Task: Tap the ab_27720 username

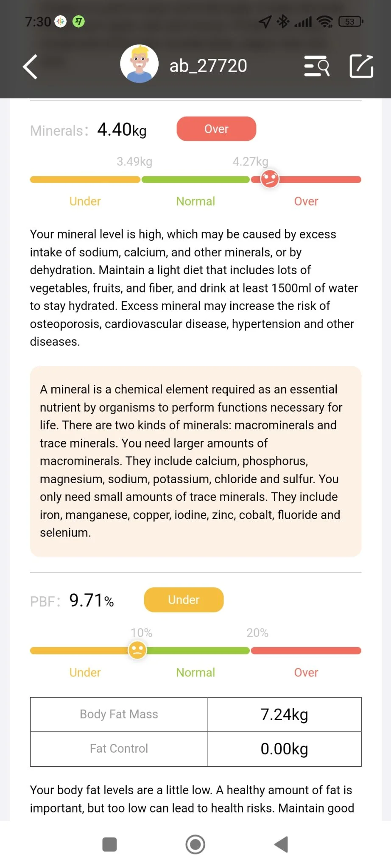Action: coord(208,66)
